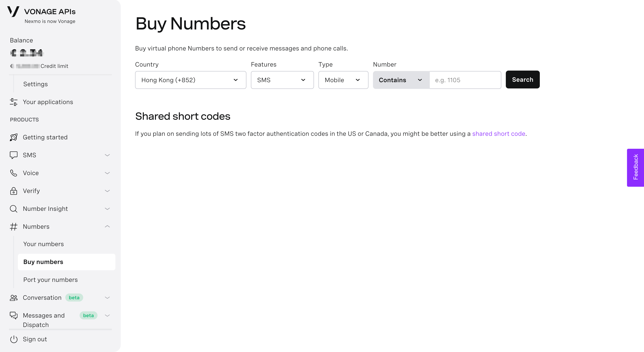This screenshot has height=352, width=644.
Task: Click the Port your numbers option
Action: tap(50, 280)
